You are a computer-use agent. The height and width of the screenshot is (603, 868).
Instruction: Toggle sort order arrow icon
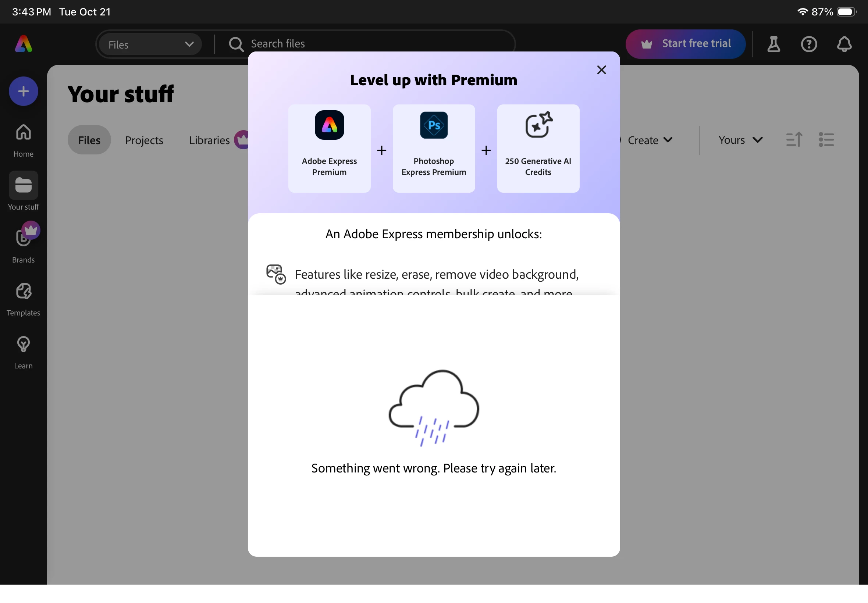(794, 140)
